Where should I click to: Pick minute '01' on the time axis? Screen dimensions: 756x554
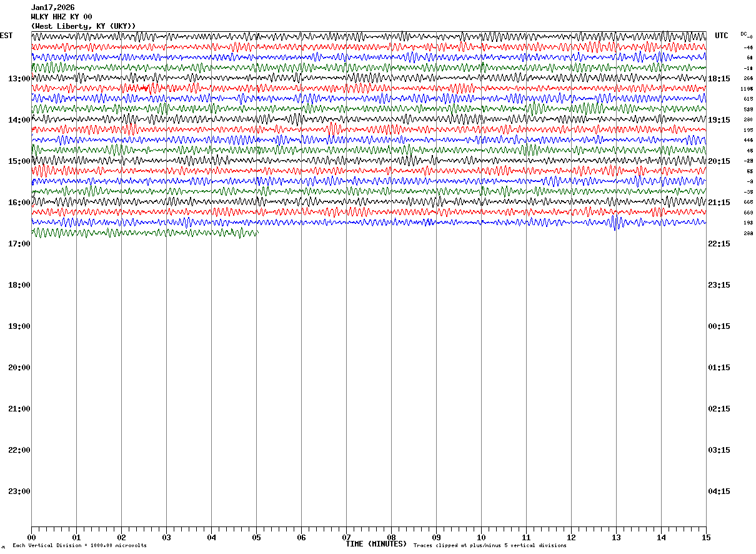[x=76, y=537]
